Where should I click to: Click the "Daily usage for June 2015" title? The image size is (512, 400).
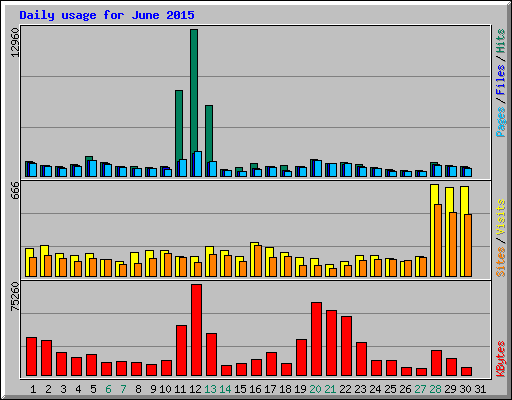click(x=107, y=15)
